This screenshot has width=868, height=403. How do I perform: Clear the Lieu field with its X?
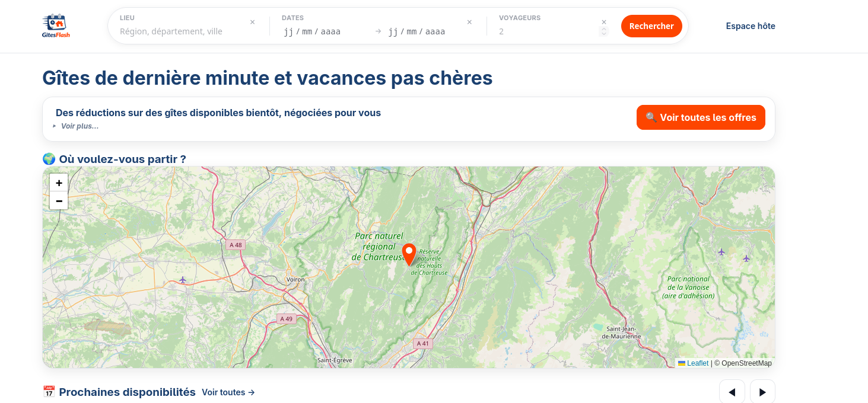coord(252,22)
